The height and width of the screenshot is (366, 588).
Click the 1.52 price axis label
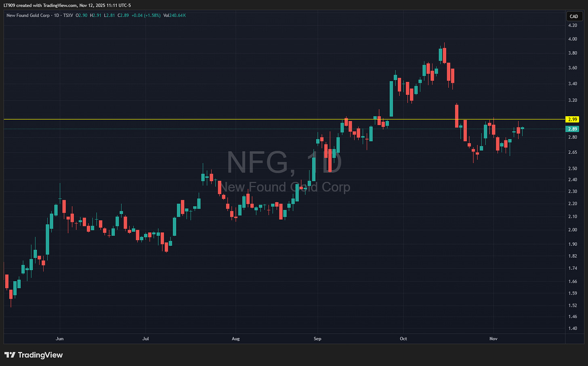pos(572,305)
